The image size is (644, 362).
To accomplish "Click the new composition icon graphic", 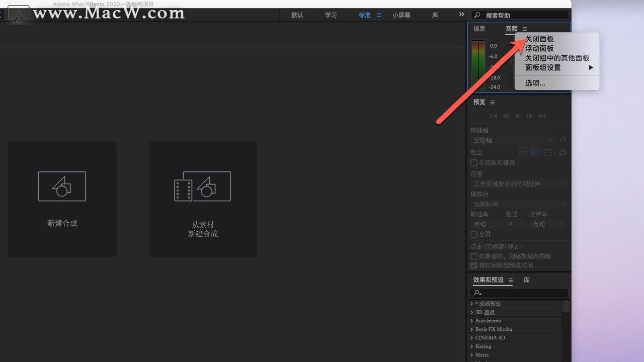I will point(62,187).
